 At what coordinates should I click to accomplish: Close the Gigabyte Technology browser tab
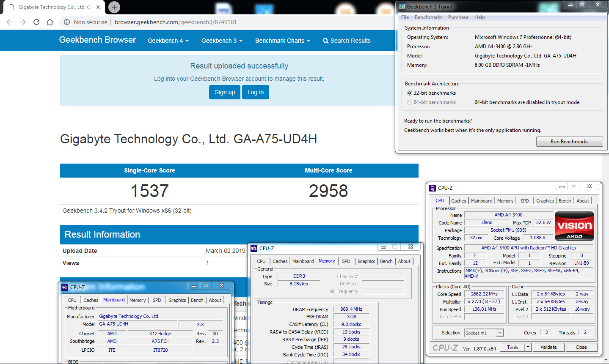(x=98, y=7)
